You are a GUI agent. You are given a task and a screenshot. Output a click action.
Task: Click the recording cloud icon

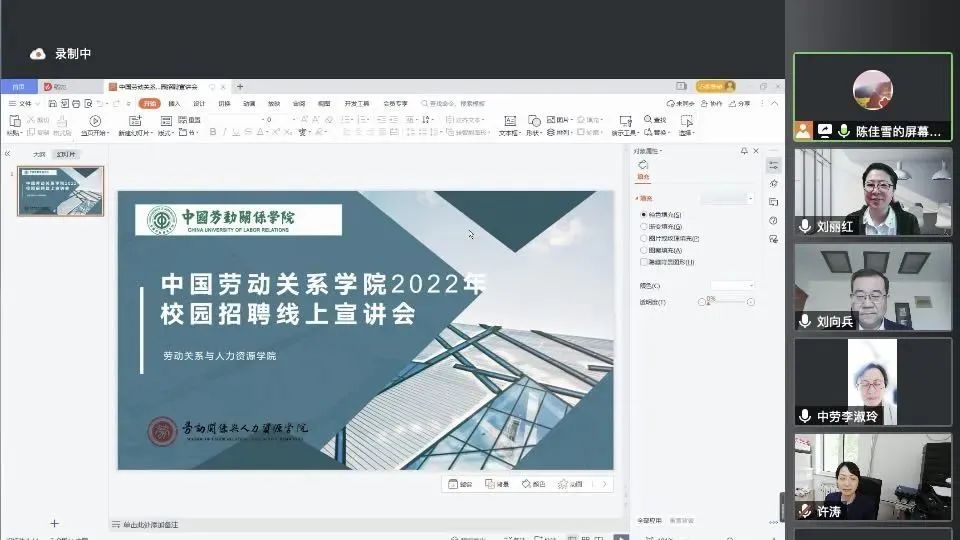(38, 54)
